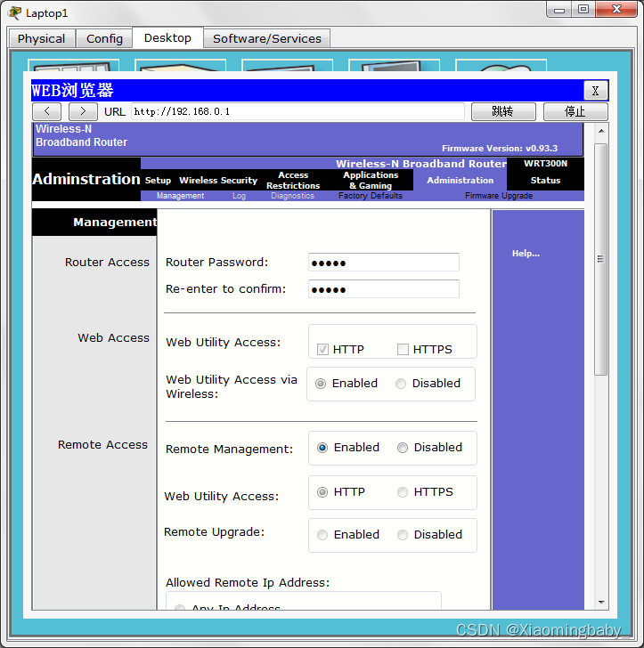Select Enabled for Remote Management
The width and height of the screenshot is (644, 648).
point(322,448)
